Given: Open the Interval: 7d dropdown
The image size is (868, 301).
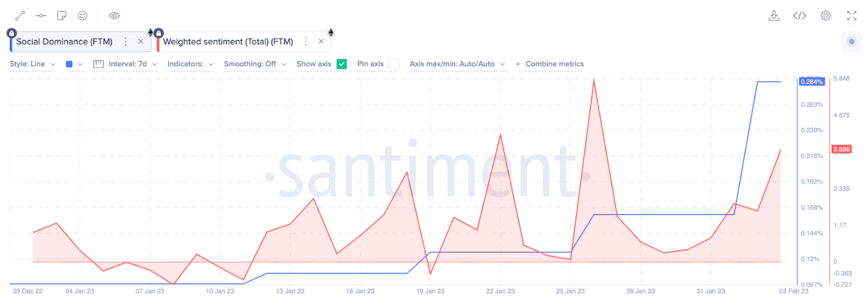Looking at the screenshot, I should pos(125,64).
